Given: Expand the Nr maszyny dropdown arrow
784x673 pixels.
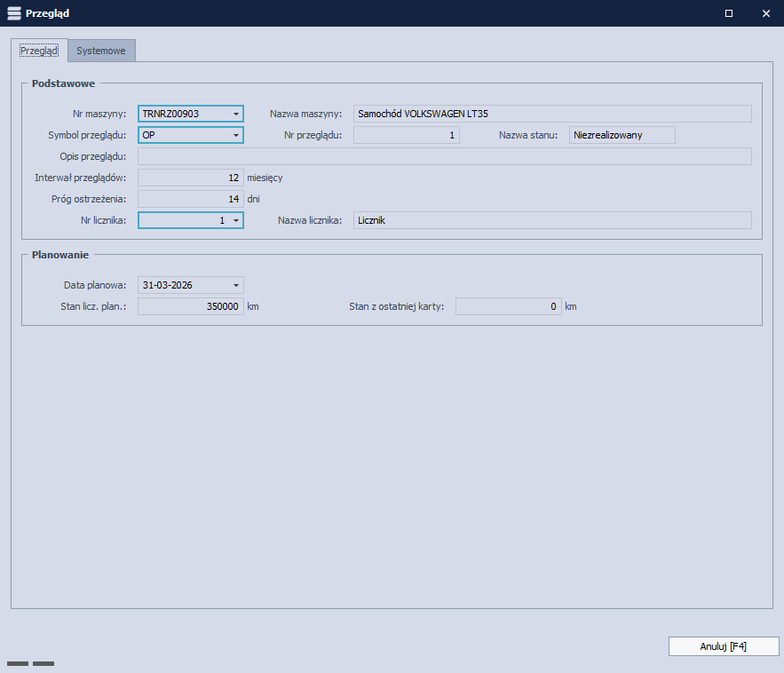Looking at the screenshot, I should click(236, 114).
